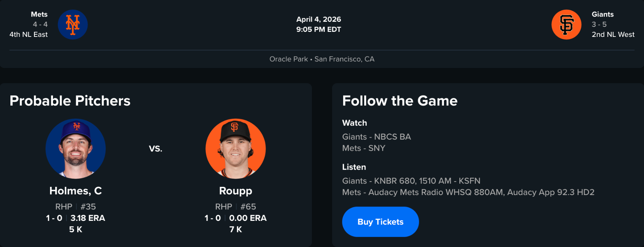Click the Mets team name in header
The image size is (644, 247).
(39, 14)
